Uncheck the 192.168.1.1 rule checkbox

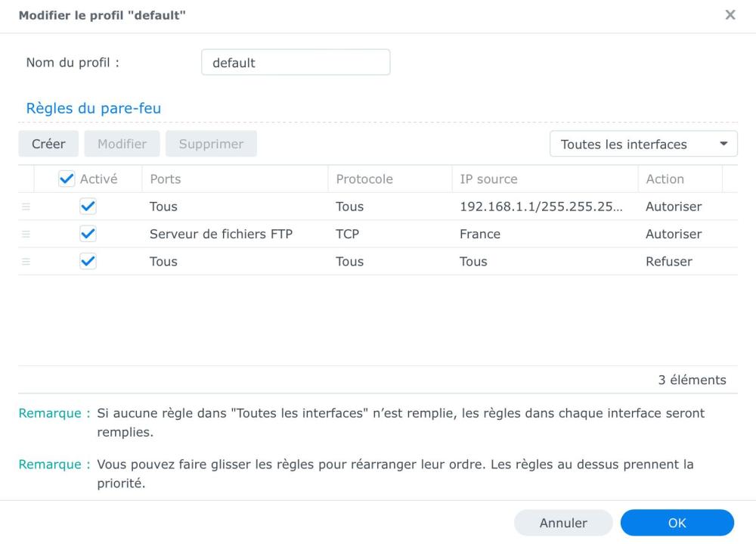point(88,207)
